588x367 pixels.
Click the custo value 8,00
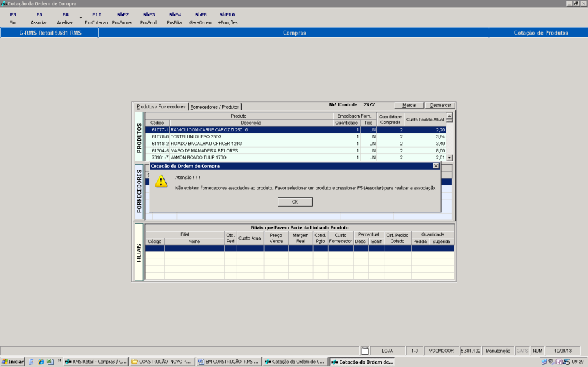point(440,151)
